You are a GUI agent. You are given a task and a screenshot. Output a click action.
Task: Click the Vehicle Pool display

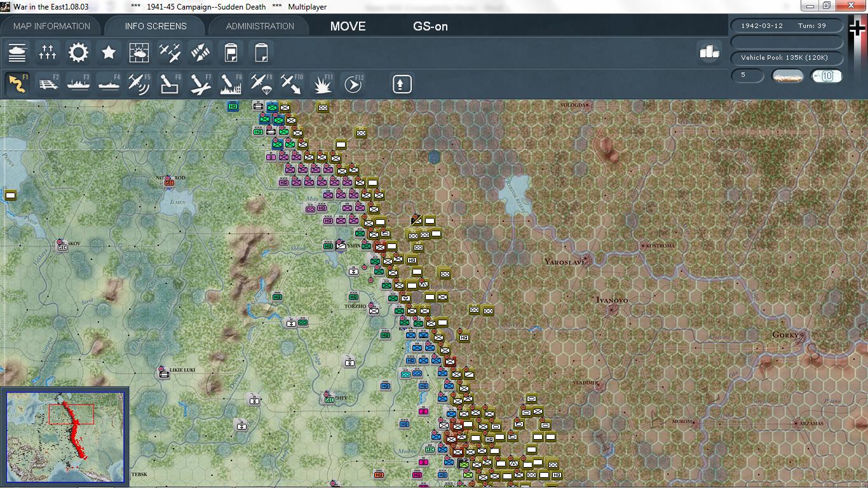pyautogui.click(x=787, y=57)
